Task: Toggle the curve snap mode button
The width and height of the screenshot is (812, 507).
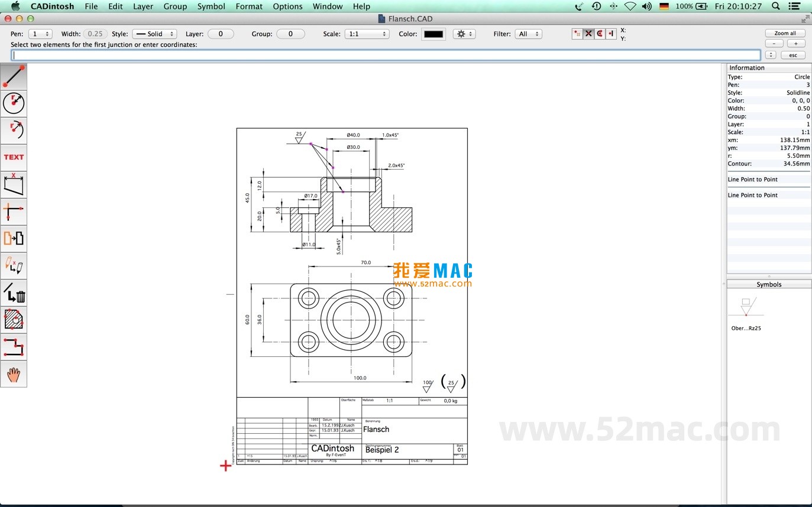Action: (599, 34)
